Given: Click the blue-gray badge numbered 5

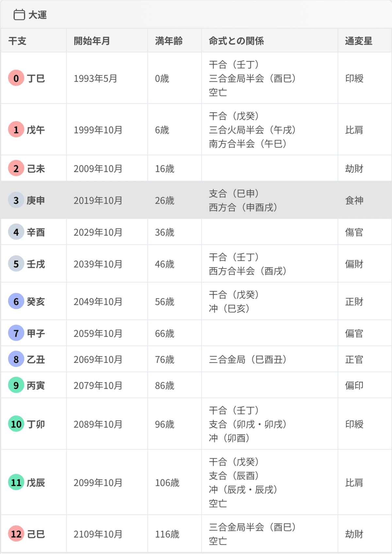Looking at the screenshot, I should tap(16, 264).
